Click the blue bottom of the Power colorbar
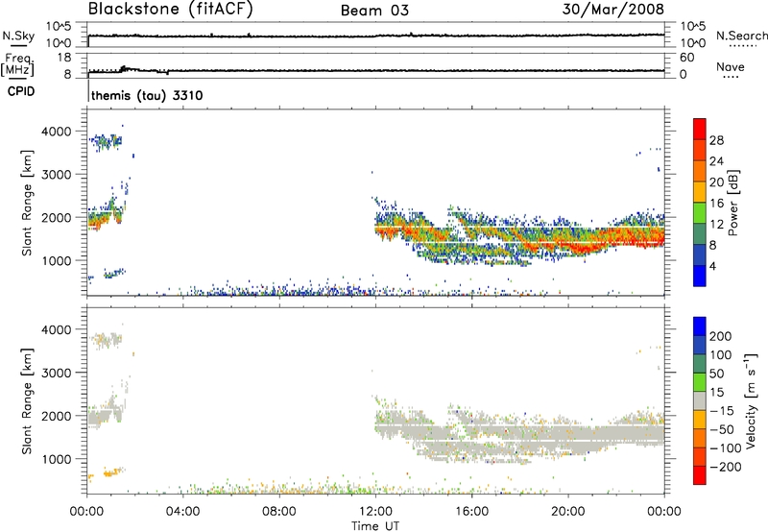Viewport: 768px width, 532px height. pos(700,276)
